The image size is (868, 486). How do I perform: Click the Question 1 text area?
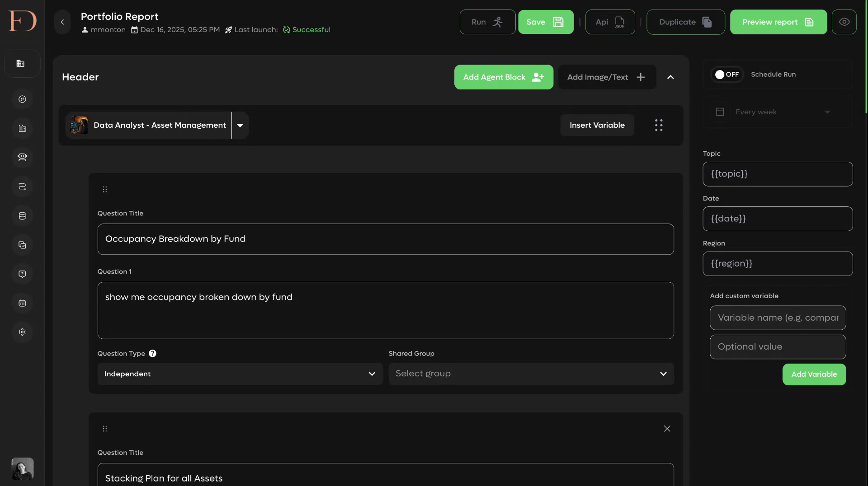[x=385, y=310]
